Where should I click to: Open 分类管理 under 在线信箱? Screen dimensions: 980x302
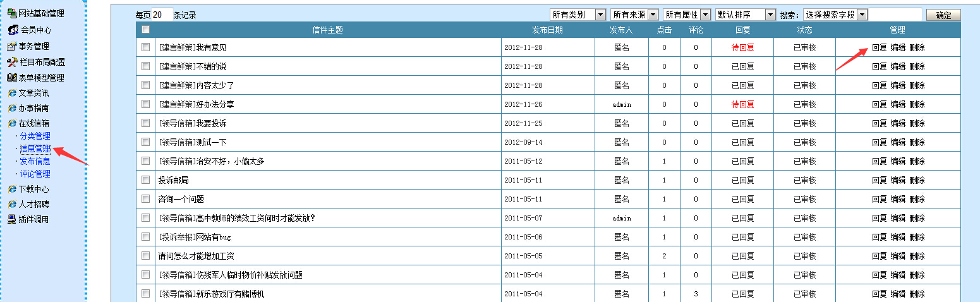point(35,136)
